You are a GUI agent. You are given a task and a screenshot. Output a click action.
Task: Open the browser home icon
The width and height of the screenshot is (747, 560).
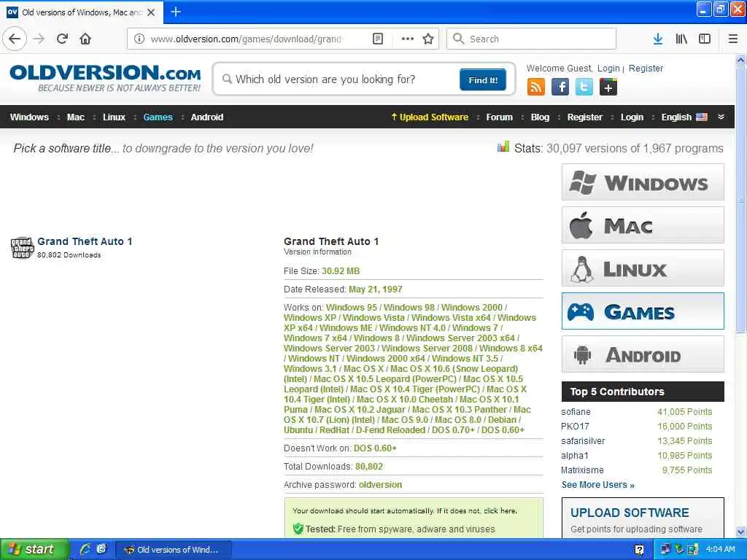point(85,39)
